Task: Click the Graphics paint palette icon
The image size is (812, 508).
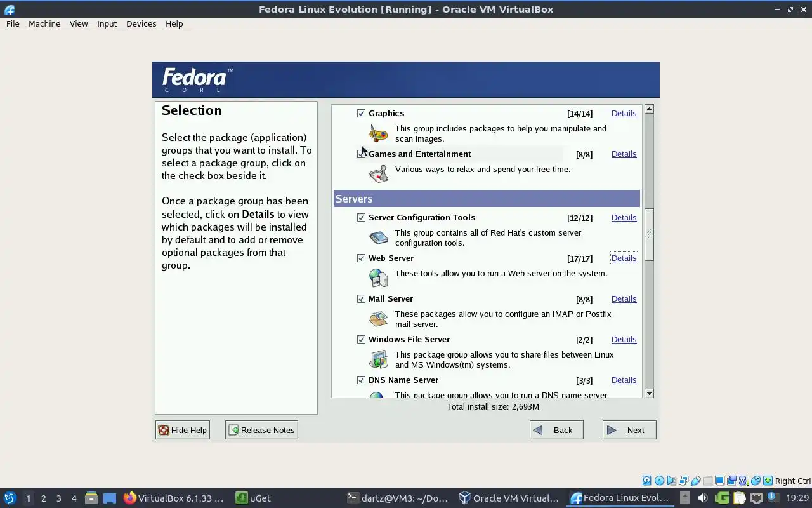Action: pyautogui.click(x=378, y=133)
